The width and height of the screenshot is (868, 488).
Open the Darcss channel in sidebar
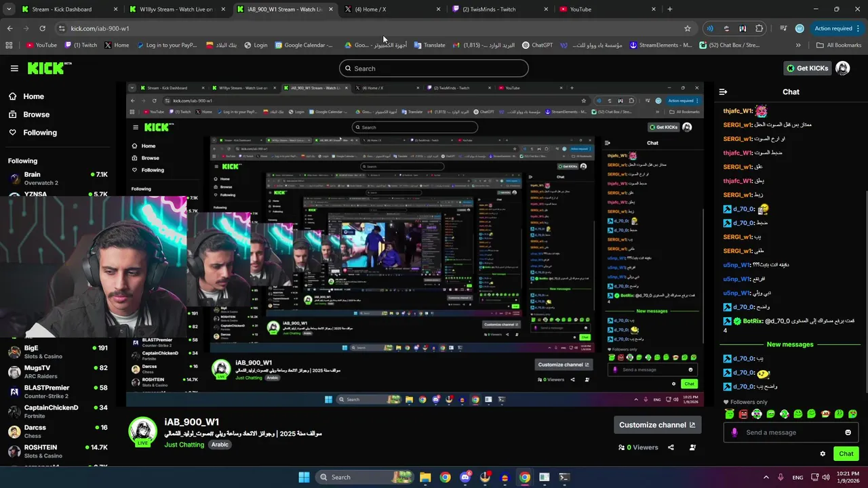click(x=58, y=432)
